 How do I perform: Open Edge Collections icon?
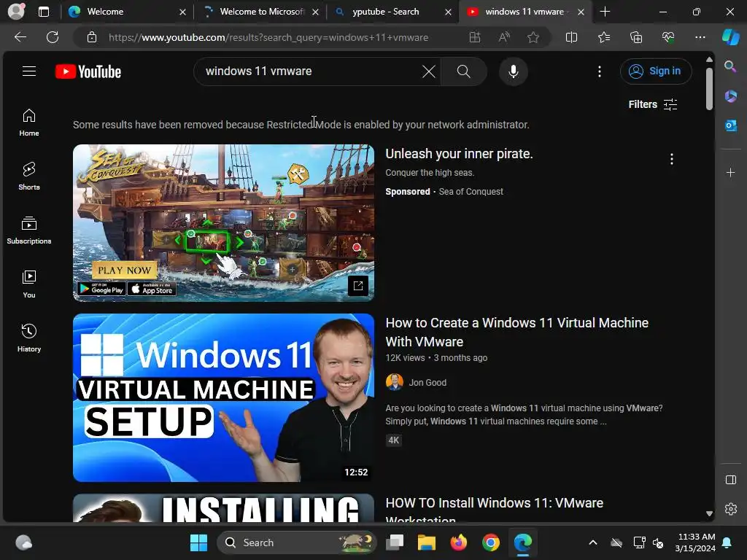click(x=636, y=37)
